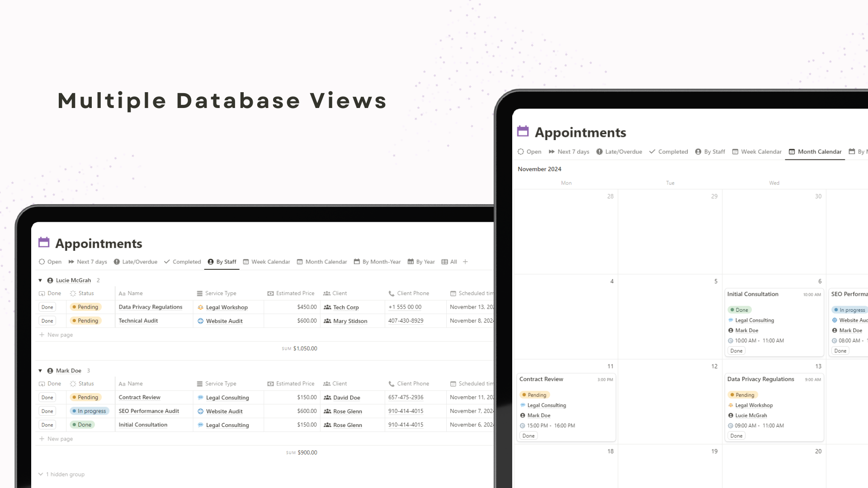Click the Done button for Data Privacy Regulations row

pos(47,307)
